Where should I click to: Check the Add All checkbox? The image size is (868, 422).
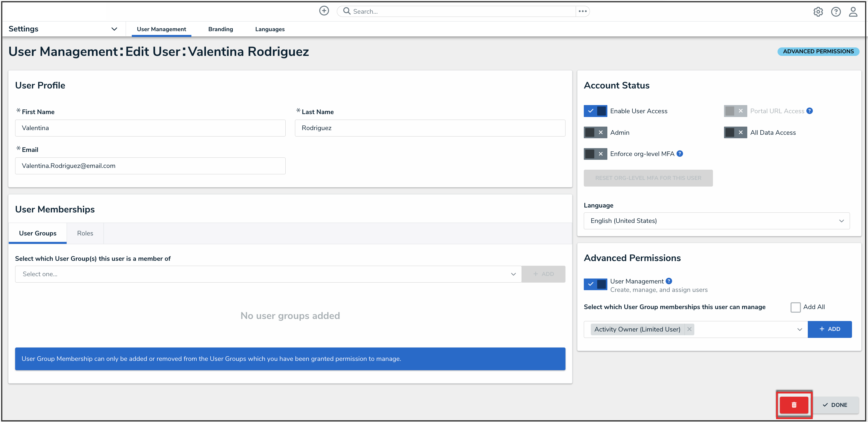[795, 307]
